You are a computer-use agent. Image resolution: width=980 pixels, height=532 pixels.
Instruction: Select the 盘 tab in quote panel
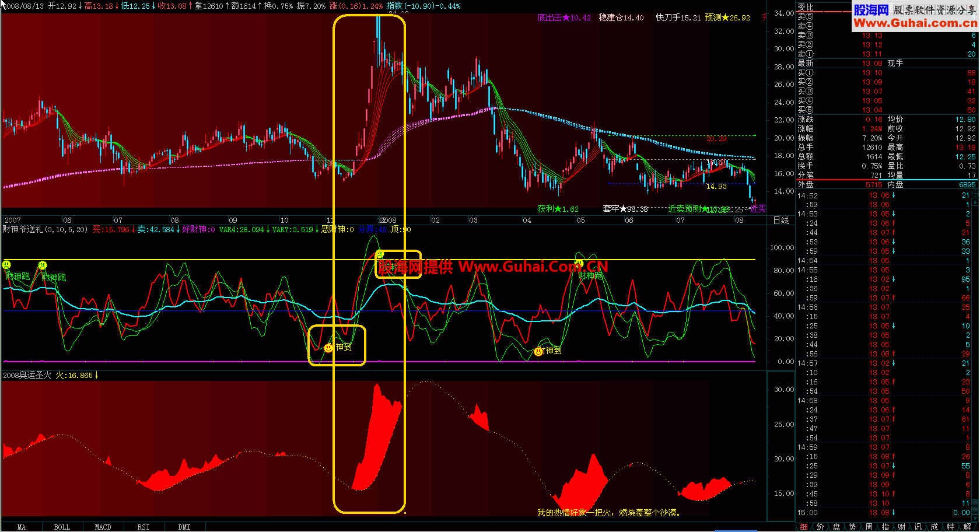tap(836, 527)
